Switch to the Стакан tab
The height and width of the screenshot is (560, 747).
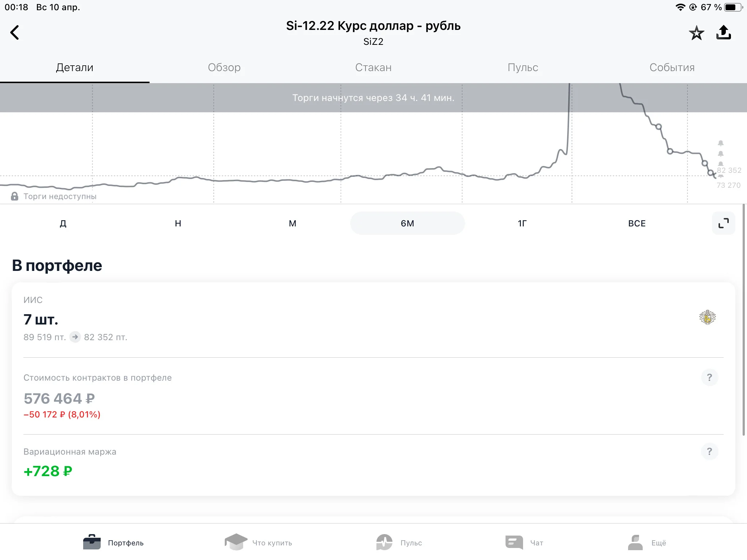(x=373, y=67)
